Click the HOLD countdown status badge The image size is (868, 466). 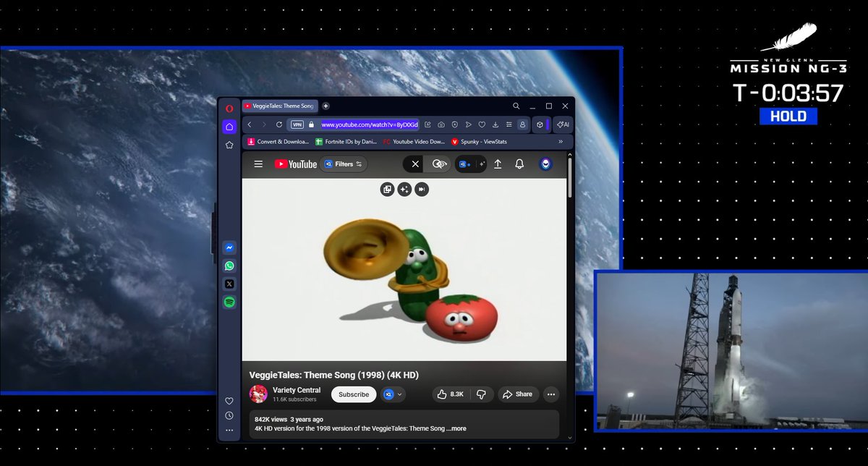point(788,116)
